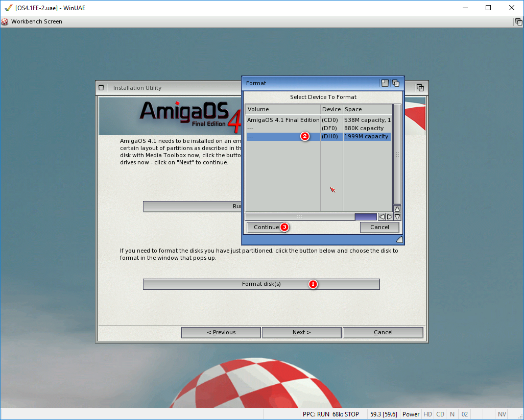Select the DF0 880K capacity row
This screenshot has width=524, height=420.
point(318,128)
